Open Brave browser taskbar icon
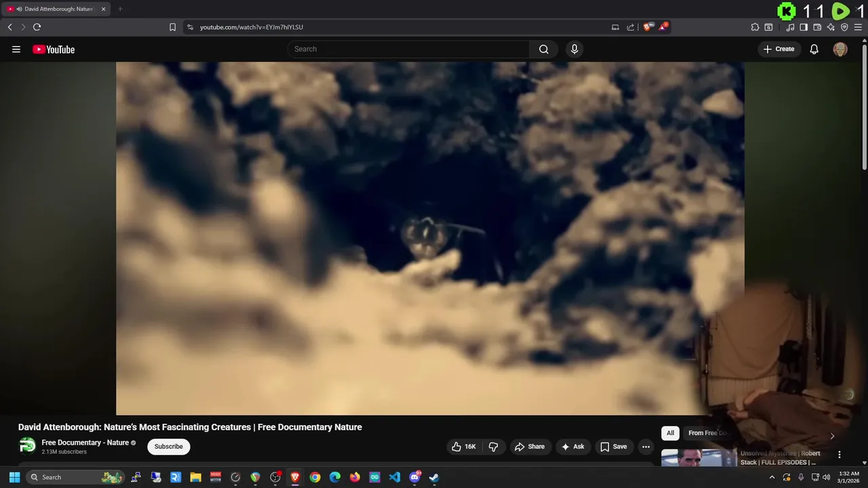The height and width of the screenshot is (488, 868). click(295, 477)
